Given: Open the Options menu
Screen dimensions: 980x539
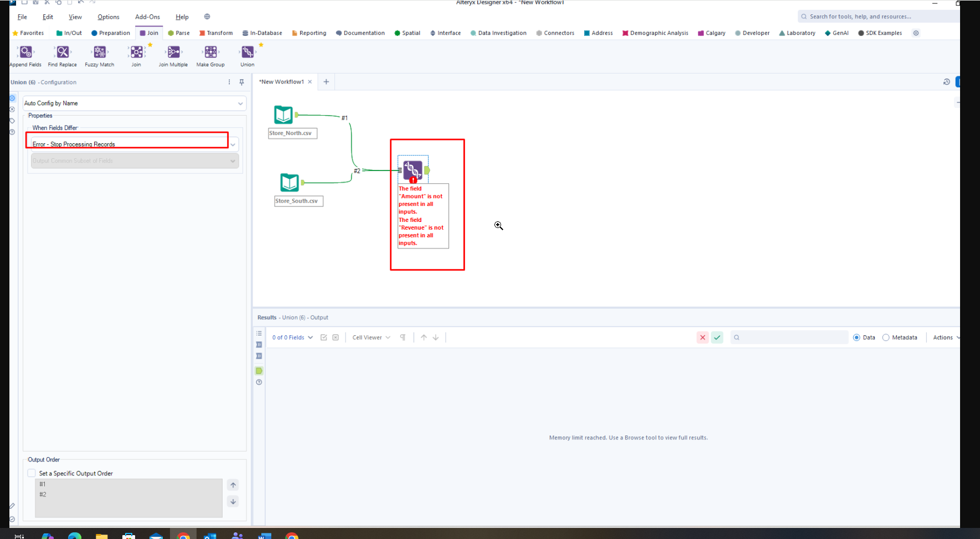Looking at the screenshot, I should click(x=108, y=17).
